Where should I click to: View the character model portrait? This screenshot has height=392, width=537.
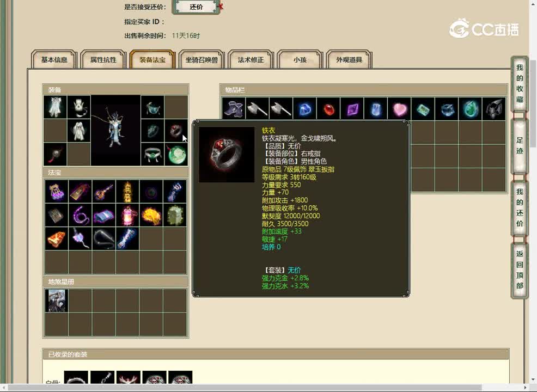[116, 131]
